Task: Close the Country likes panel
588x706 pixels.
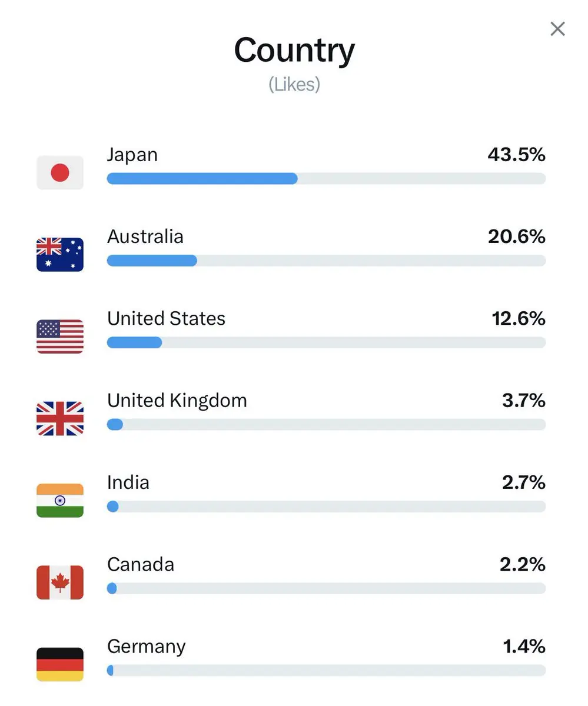Action: tap(557, 28)
